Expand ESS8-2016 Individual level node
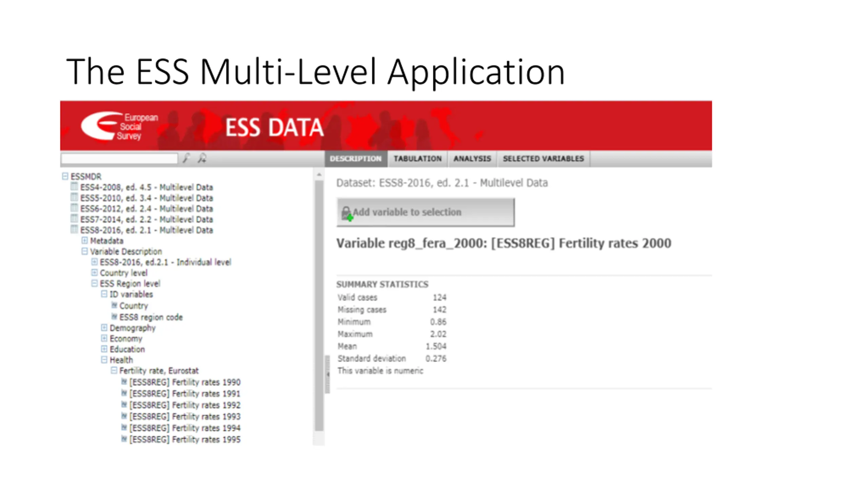The width and height of the screenshot is (868, 488). [95, 262]
